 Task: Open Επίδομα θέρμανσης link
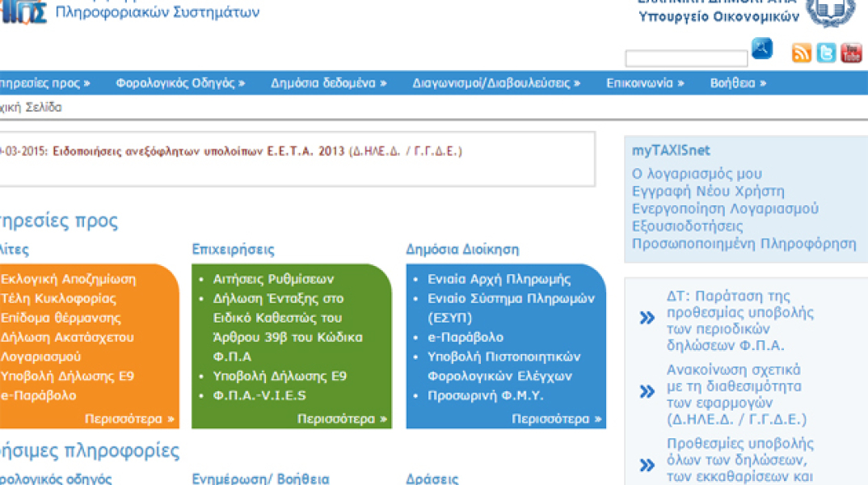tap(61, 318)
